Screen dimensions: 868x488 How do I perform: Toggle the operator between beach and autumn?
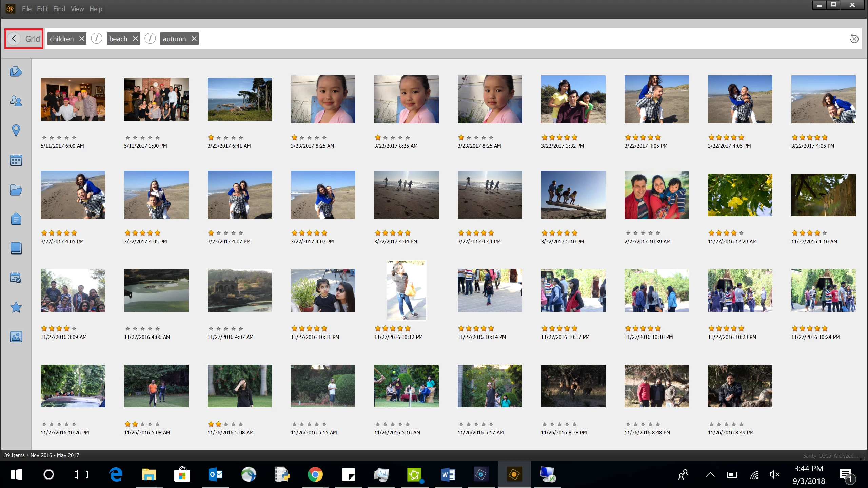(150, 39)
